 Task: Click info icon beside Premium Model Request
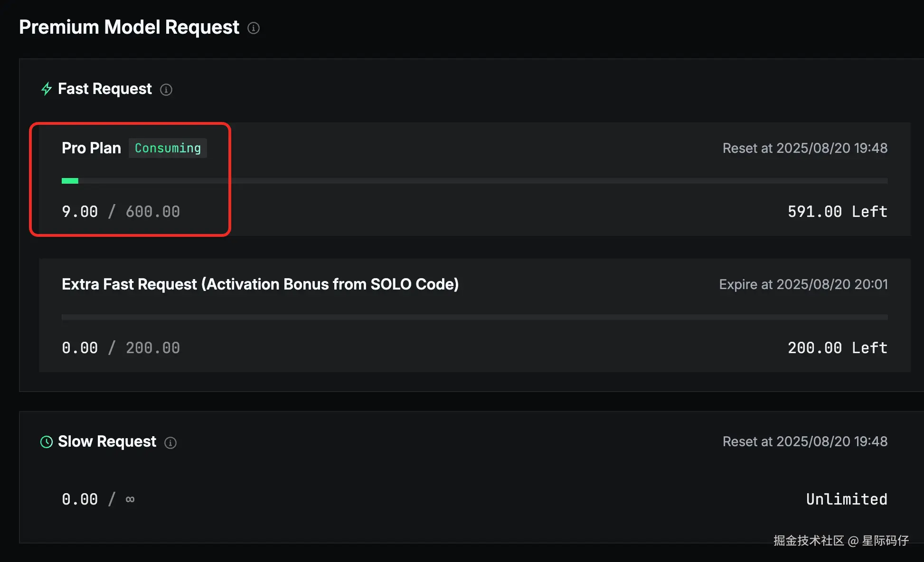click(254, 28)
